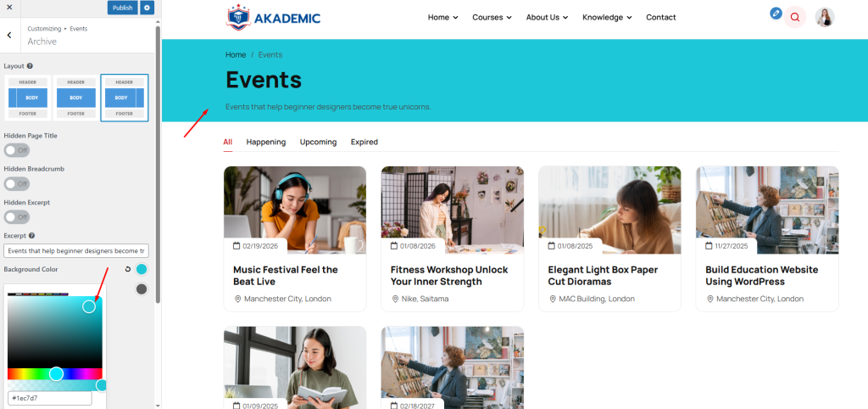868x409 pixels.
Task: Open site search via magnifier icon
Action: click(795, 17)
